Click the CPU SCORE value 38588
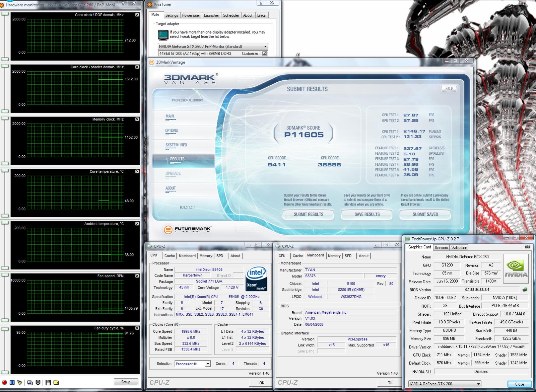Image resolution: width=536 pixels, height=392 pixels. point(330,165)
